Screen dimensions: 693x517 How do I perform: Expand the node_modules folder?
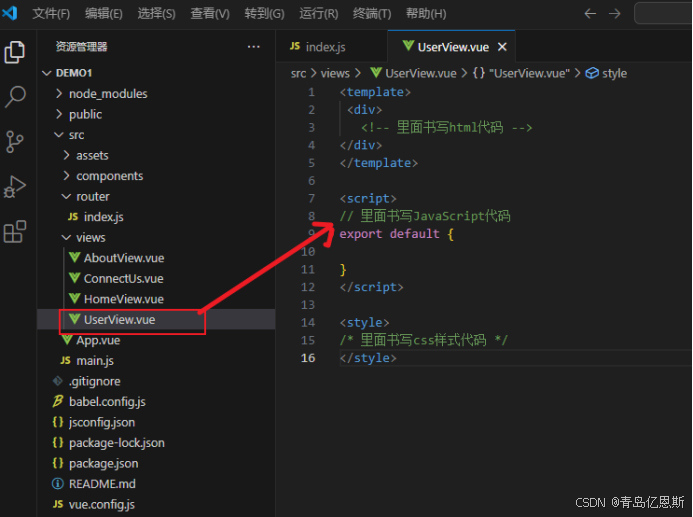coord(59,93)
